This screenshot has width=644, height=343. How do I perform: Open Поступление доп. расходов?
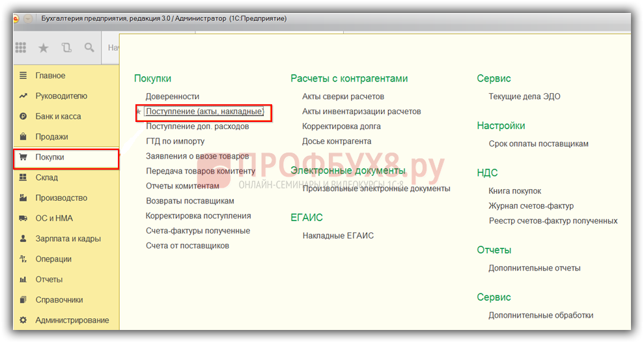click(197, 127)
